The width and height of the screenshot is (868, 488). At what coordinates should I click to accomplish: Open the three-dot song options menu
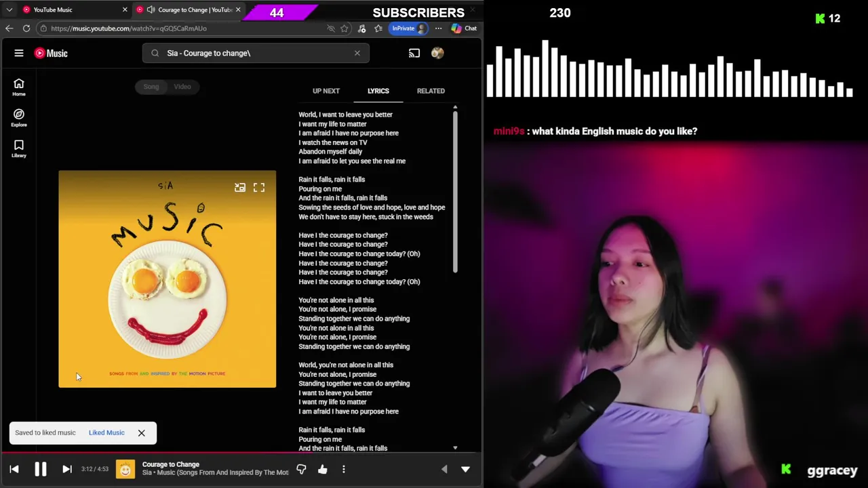344,469
